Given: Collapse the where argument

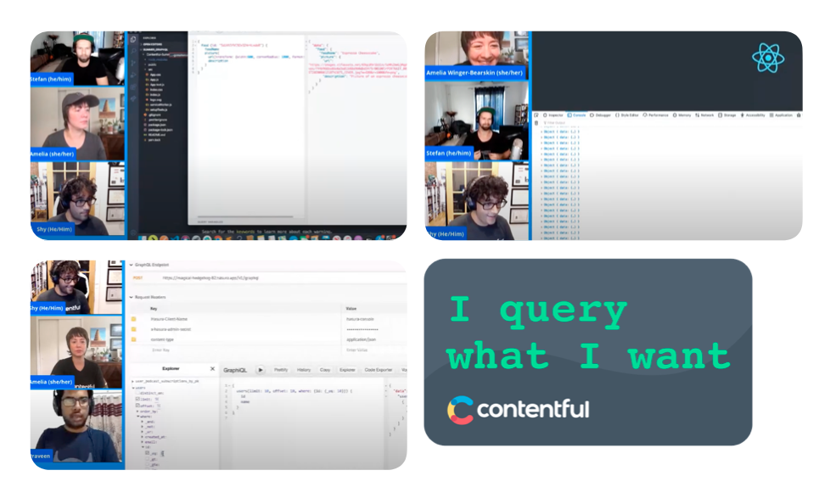Looking at the screenshot, I should (x=137, y=417).
